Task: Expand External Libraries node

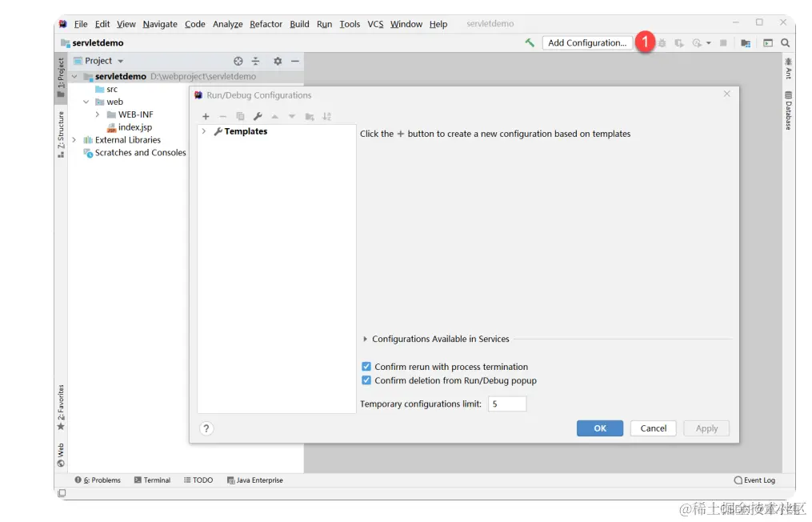Action: coord(74,140)
